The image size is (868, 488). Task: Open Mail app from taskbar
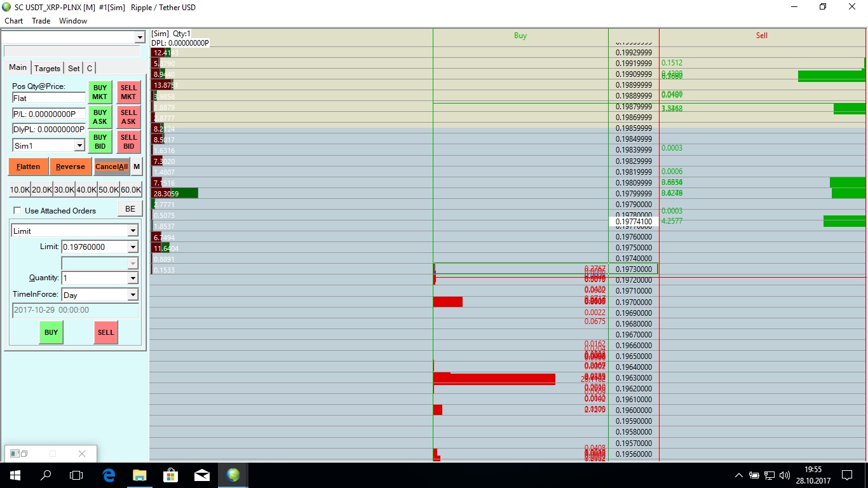click(202, 475)
